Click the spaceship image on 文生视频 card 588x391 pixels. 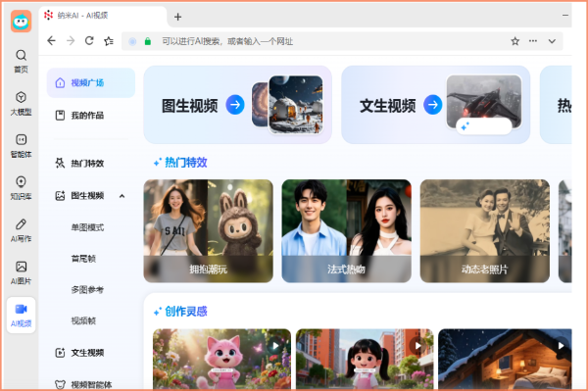coord(484,101)
